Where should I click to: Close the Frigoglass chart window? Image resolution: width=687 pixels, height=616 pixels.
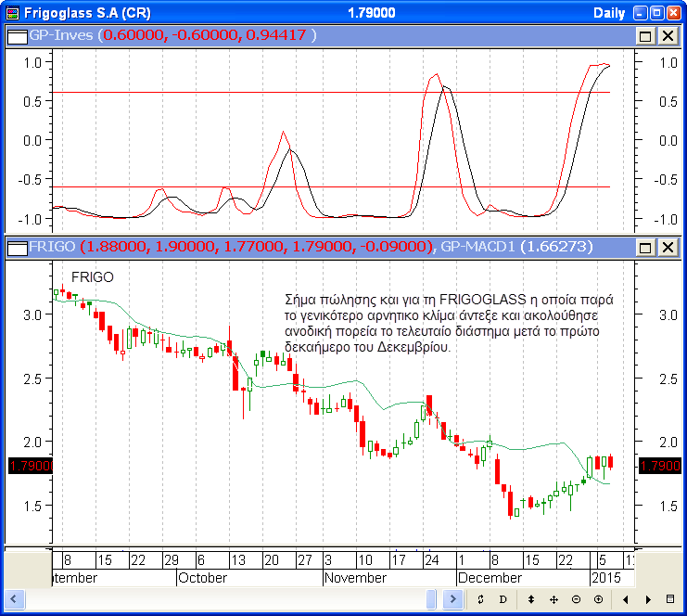673,13
